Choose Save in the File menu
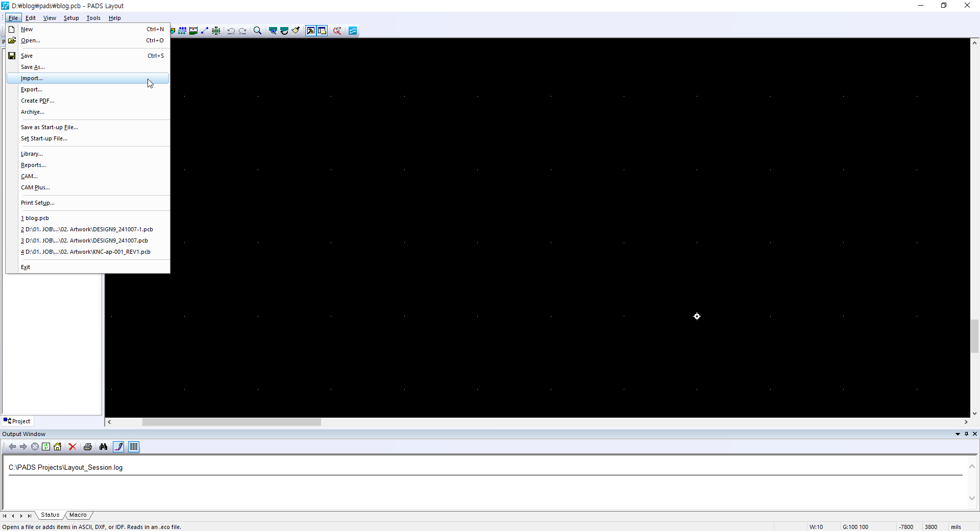Viewport: 980px width, 531px height. tap(88, 56)
